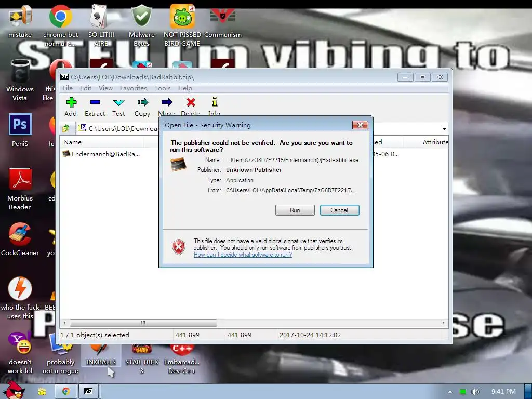Viewport: 532px width, 399px height.
Task: Open the Yahoo 'doesn't work lol' icon
Action: point(20,353)
